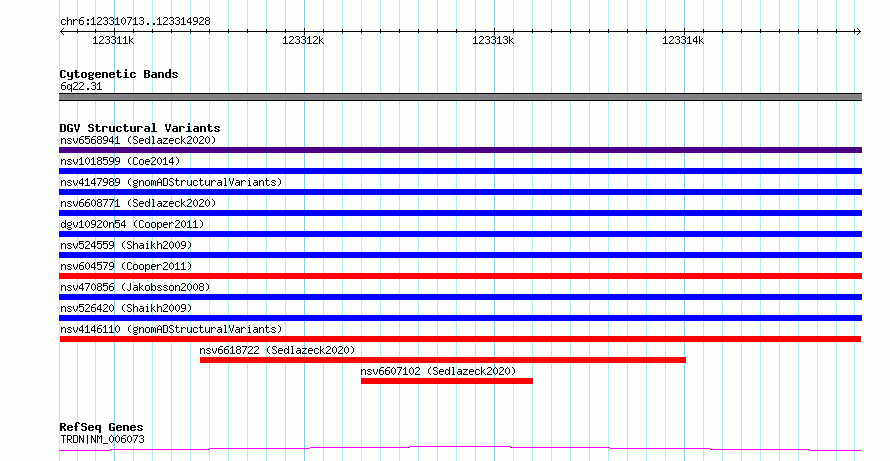Screen dimensions: 890x461
Task: Click the blue nsv470856 variant bar
Action: click(x=460, y=297)
